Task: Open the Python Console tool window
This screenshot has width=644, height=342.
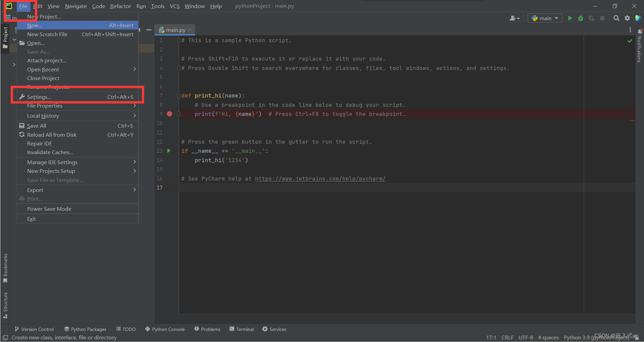Action: coord(165,329)
